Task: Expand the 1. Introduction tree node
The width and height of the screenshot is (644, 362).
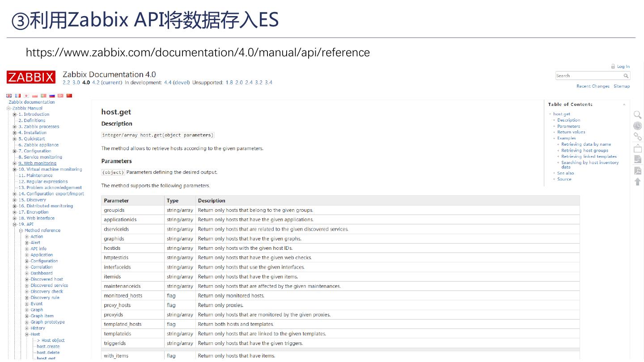Action: tap(15, 114)
